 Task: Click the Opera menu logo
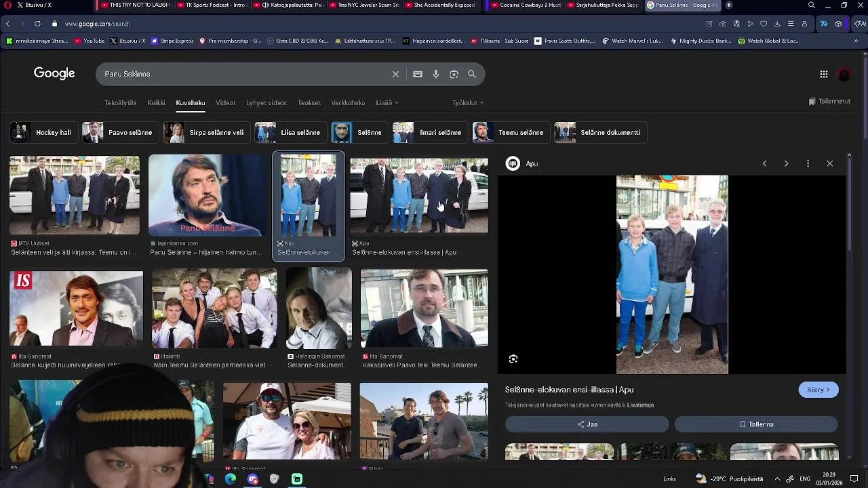tap(7, 5)
